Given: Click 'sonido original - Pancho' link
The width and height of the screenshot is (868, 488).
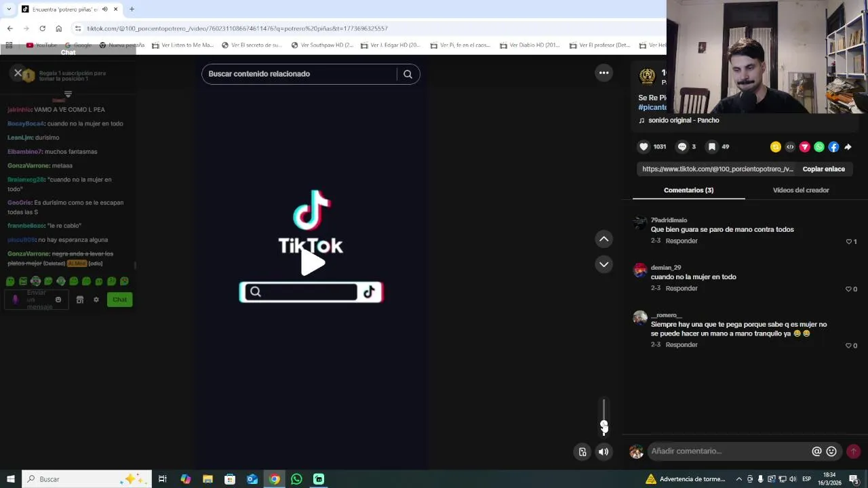Looking at the screenshot, I should [684, 120].
